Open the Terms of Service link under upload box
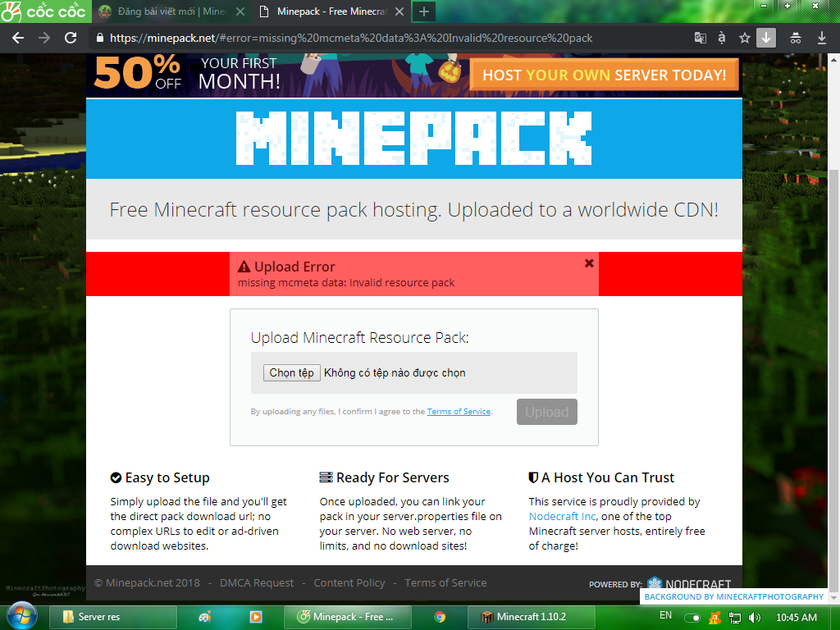The image size is (840, 630). (459, 412)
